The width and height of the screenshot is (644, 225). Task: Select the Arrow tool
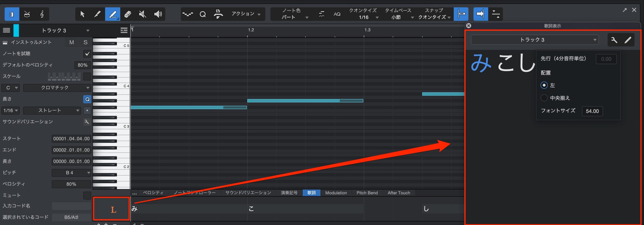(83, 14)
